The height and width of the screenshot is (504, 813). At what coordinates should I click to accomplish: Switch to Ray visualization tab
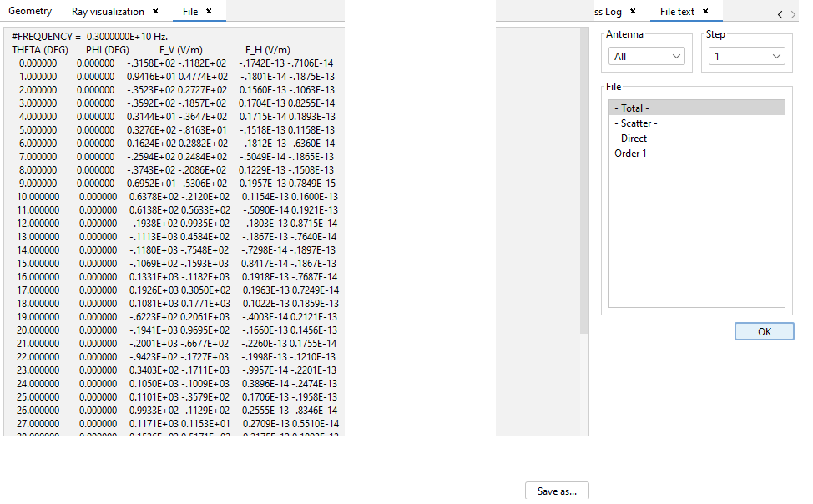click(107, 12)
